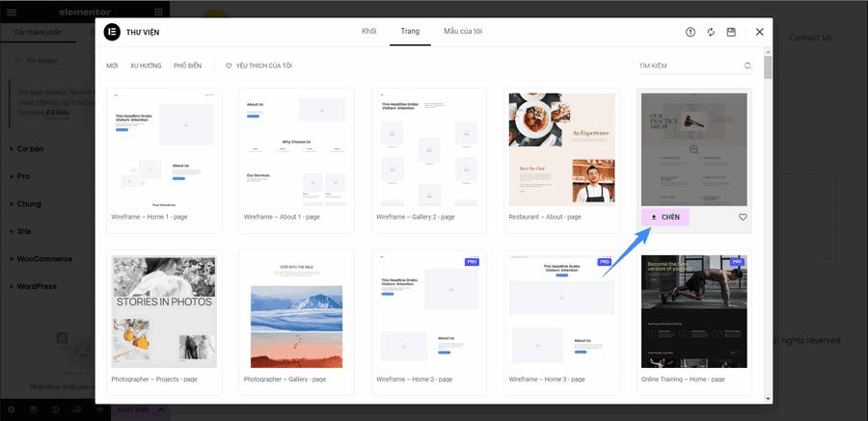Image resolution: width=868 pixels, height=421 pixels.
Task: Click 'Restaurant – About - page' caption
Action: tap(545, 218)
